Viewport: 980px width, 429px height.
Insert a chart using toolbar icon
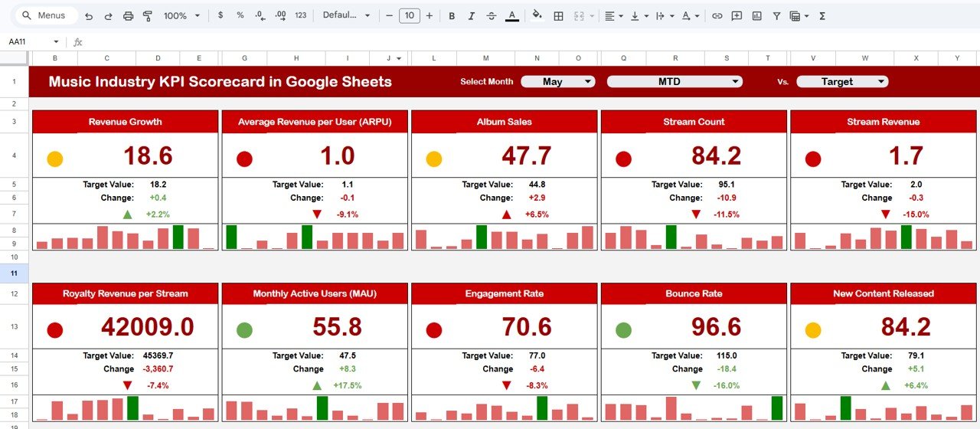[756, 16]
